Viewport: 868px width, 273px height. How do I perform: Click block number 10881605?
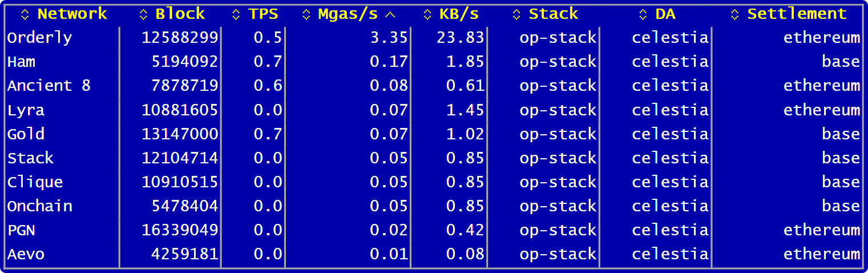coord(180,110)
